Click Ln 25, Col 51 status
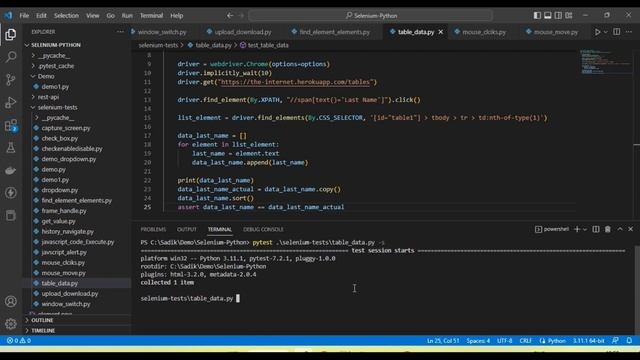 coord(443,340)
